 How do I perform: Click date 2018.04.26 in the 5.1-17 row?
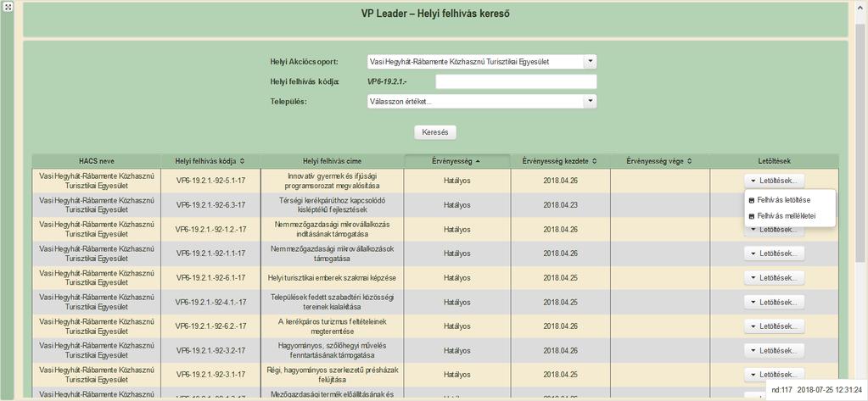click(560, 181)
